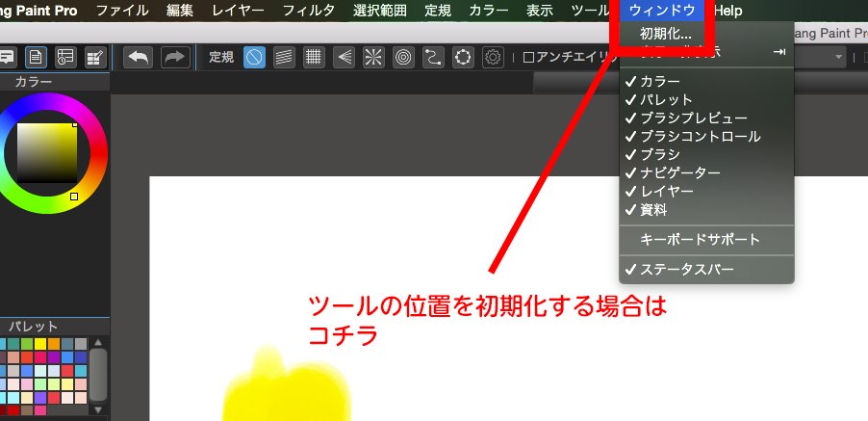Toggle the ステータスバー entry
The height and width of the screenshot is (421, 868).
(706, 269)
